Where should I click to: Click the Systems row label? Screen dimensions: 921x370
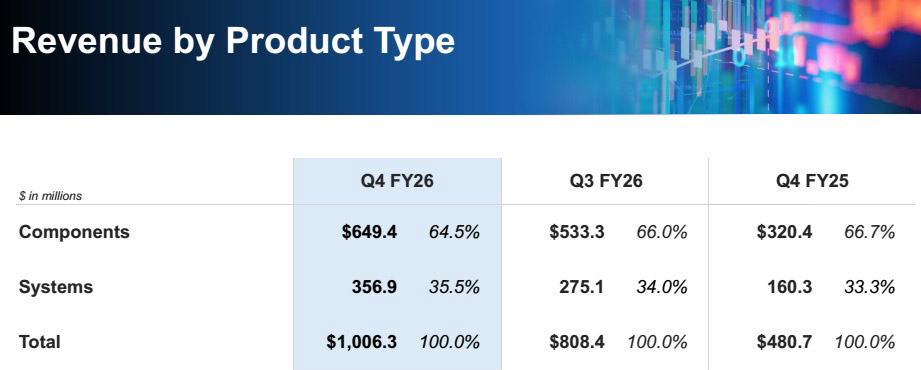click(56, 287)
